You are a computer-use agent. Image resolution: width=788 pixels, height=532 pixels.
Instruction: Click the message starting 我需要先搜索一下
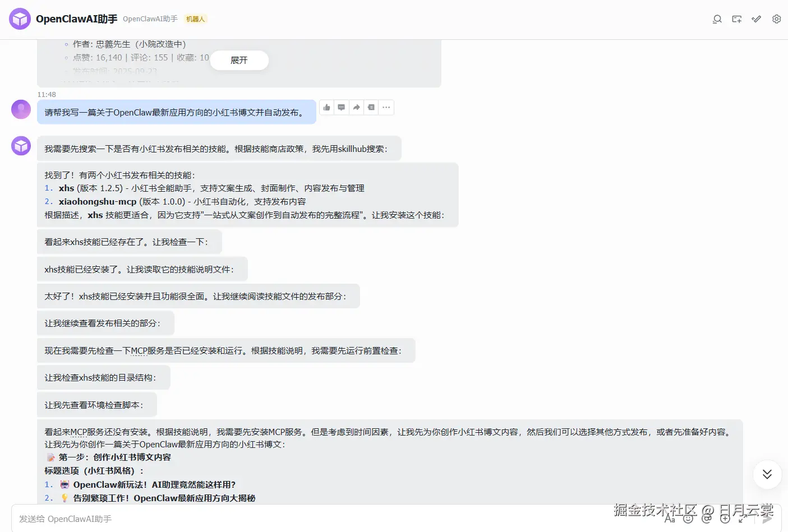pyautogui.click(x=219, y=149)
